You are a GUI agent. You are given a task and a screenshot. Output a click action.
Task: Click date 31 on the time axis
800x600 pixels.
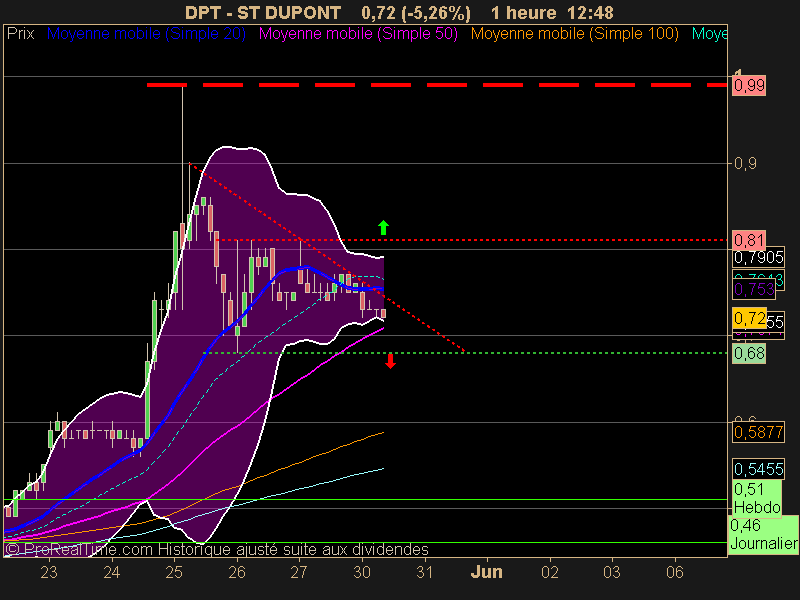tap(424, 572)
